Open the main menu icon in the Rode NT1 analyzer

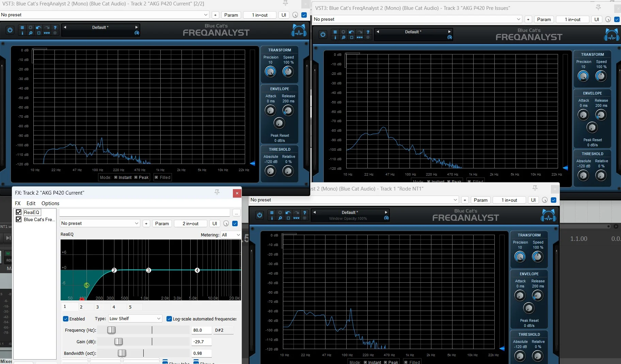click(272, 213)
